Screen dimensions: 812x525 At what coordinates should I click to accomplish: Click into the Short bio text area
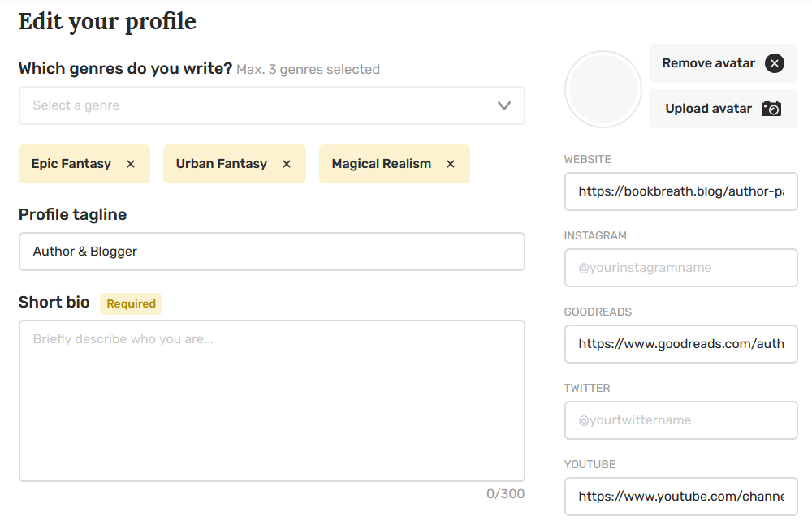point(271,401)
